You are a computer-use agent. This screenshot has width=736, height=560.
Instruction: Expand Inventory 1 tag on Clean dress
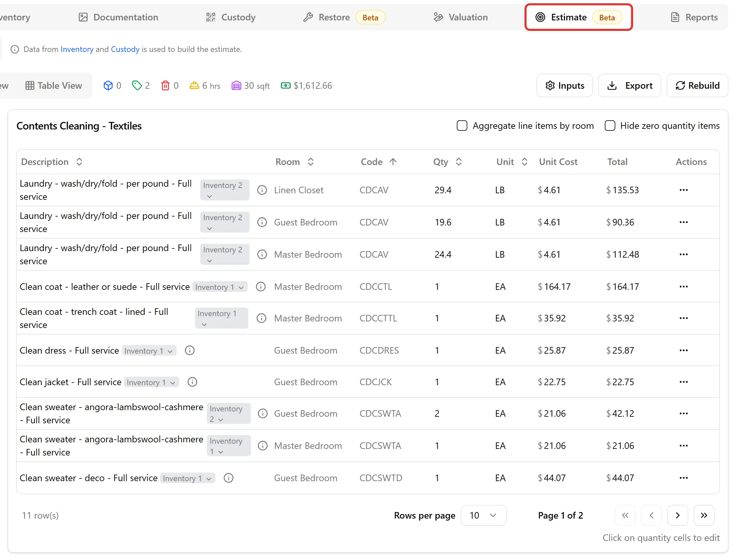click(149, 351)
